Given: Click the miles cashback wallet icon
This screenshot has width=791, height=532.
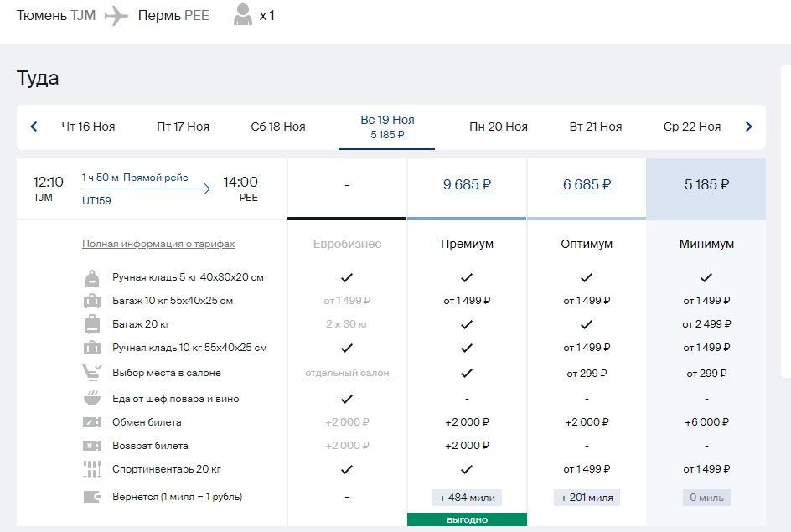Looking at the screenshot, I should (91, 497).
